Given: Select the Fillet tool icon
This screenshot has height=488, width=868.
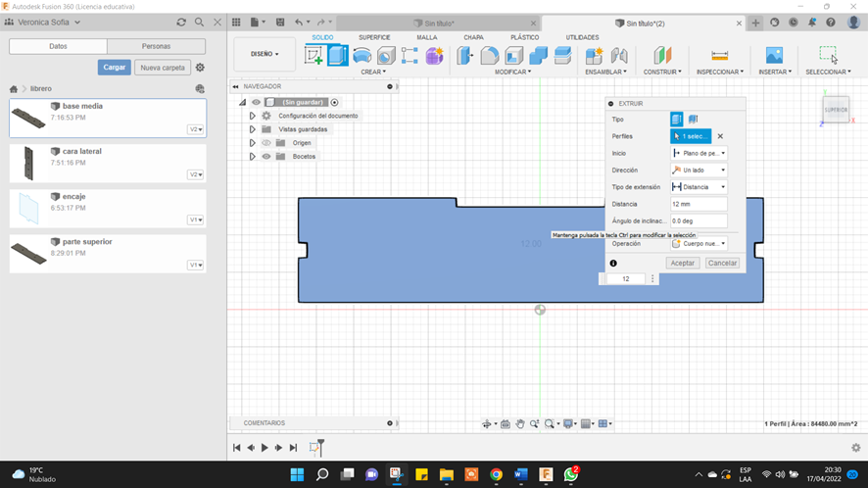Looking at the screenshot, I should tap(490, 56).
